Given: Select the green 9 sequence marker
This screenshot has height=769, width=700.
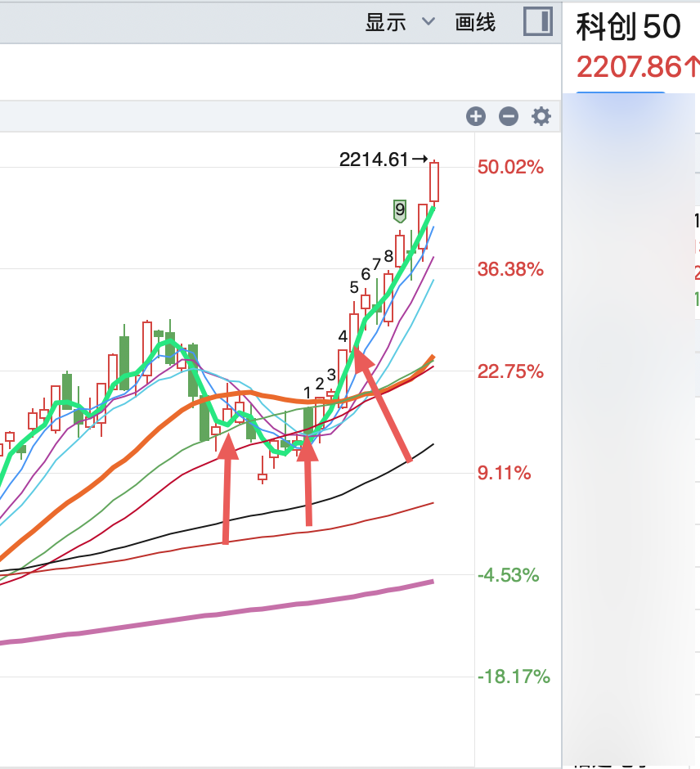Looking at the screenshot, I should point(400,210).
